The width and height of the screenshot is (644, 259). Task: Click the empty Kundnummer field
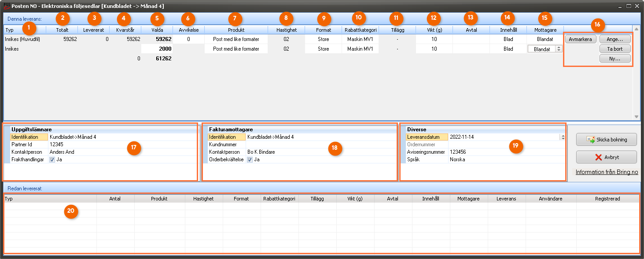[x=321, y=144]
